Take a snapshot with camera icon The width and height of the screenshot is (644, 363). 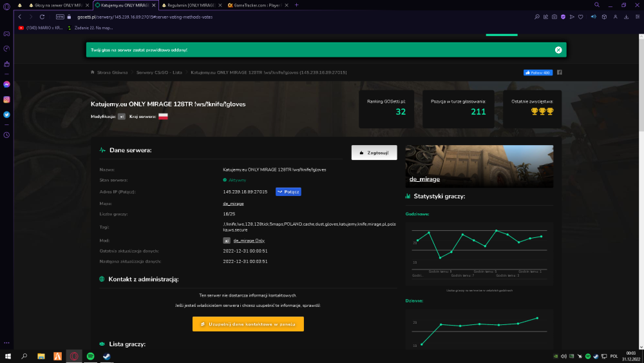tap(554, 17)
